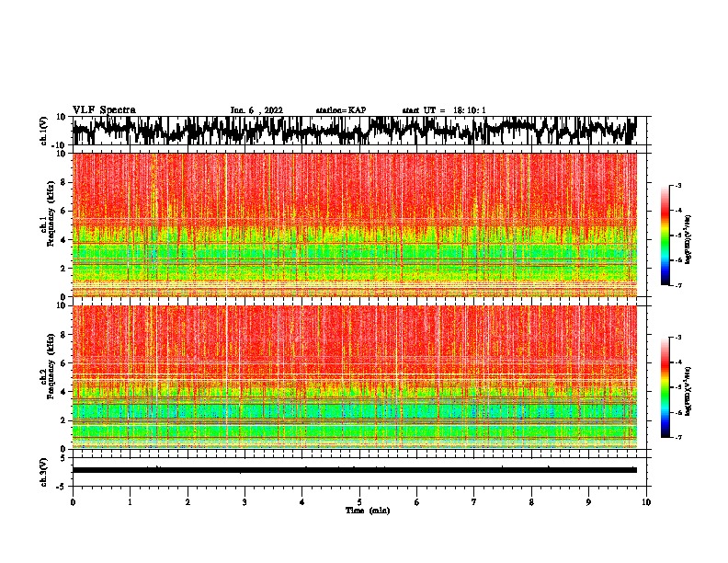The width and height of the screenshot is (728, 563).
Task: Click the ch.1 color bar log(PSD) label
Action: point(688,240)
